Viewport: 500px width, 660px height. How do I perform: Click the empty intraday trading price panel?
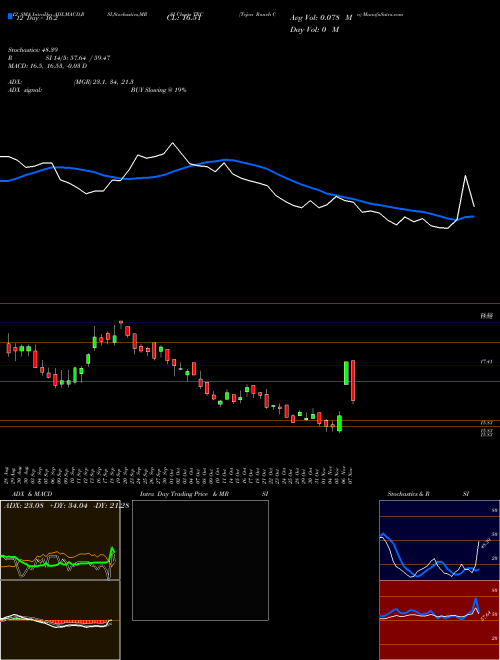coord(200,560)
